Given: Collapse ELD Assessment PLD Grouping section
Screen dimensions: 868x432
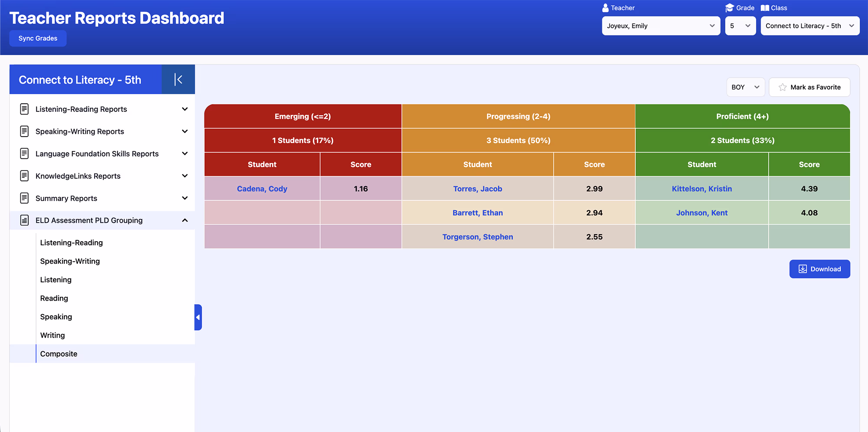Looking at the screenshot, I should (x=185, y=220).
